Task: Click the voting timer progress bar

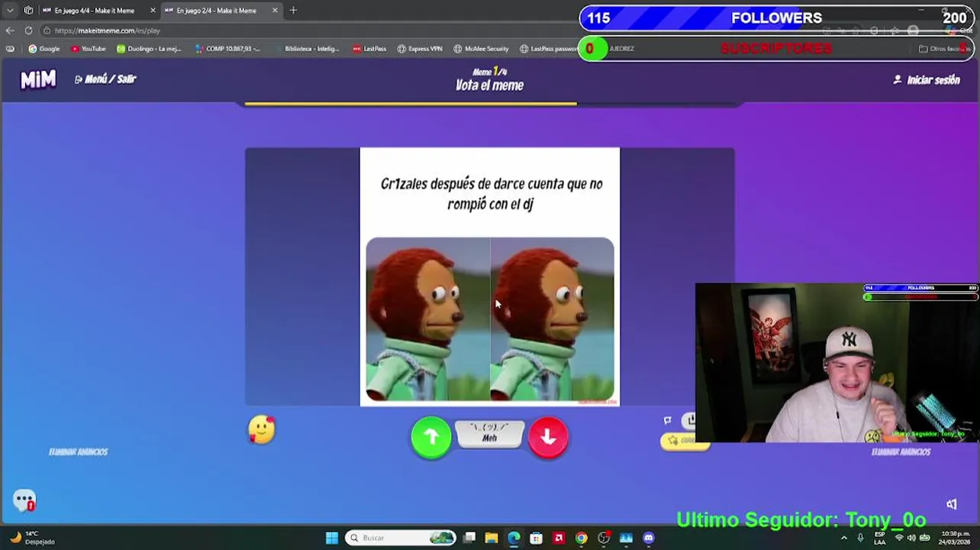Action: [x=489, y=103]
